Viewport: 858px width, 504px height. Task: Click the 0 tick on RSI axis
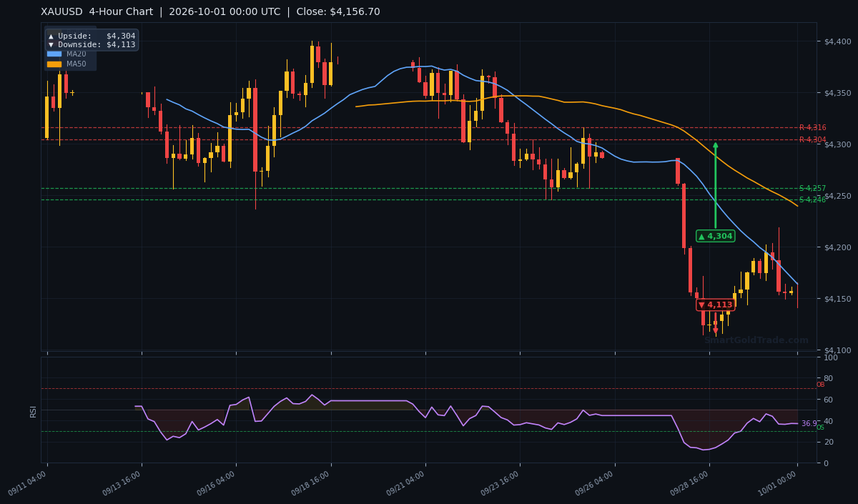pos(825,463)
